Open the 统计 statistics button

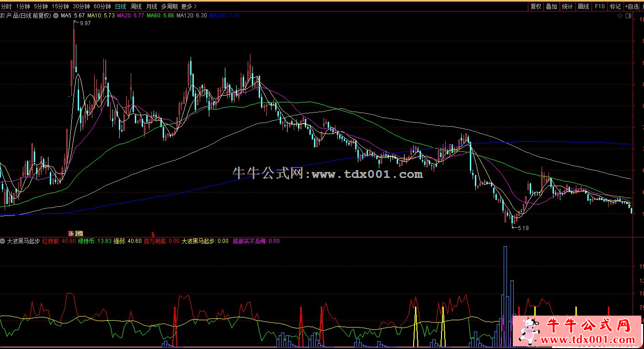tap(567, 6)
